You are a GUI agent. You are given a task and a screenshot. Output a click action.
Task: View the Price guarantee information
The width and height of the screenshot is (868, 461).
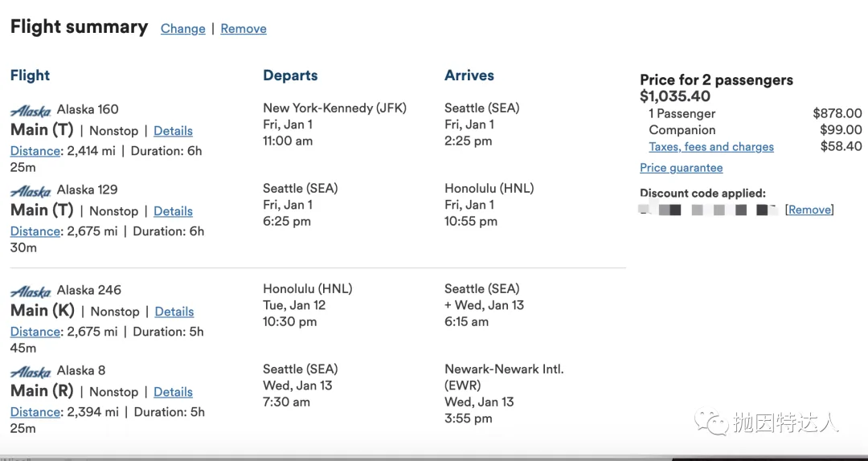(x=681, y=168)
